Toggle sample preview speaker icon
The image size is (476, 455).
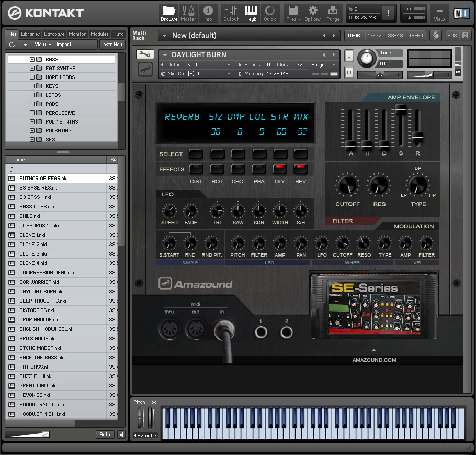pyautogui.click(x=121, y=435)
